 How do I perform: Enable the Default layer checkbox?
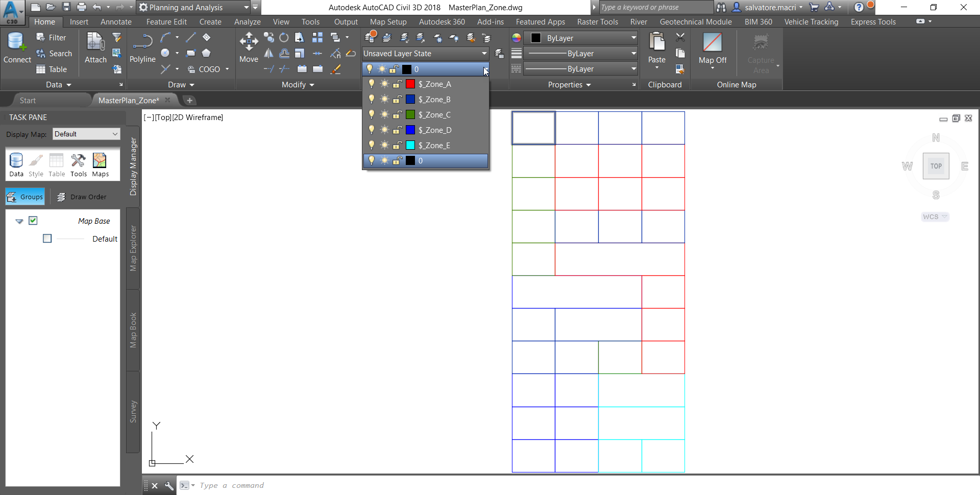click(x=47, y=239)
